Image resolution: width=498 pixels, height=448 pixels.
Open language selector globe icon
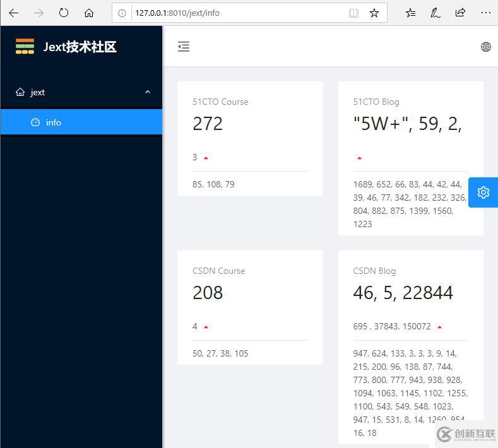pos(485,47)
